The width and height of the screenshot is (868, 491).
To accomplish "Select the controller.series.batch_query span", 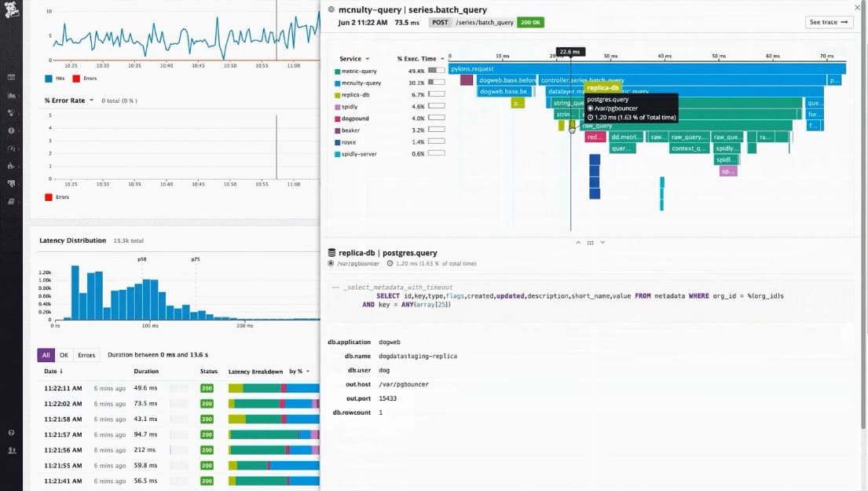I will (682, 80).
